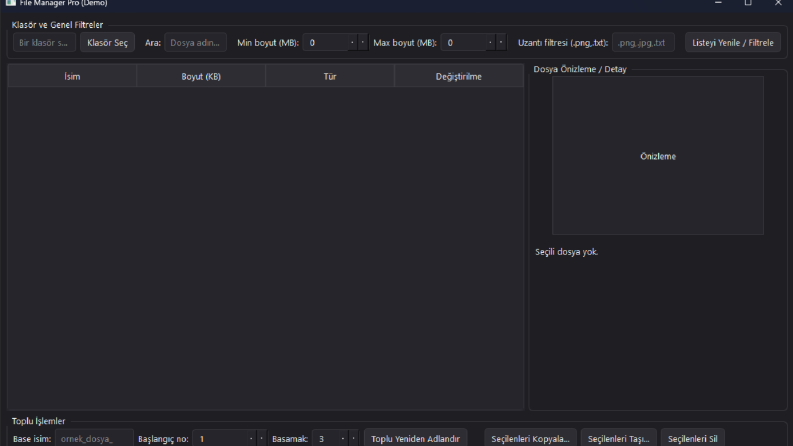Sort by the Boyut (KB) column header
Screen dimensions: 793x446
pos(201,76)
